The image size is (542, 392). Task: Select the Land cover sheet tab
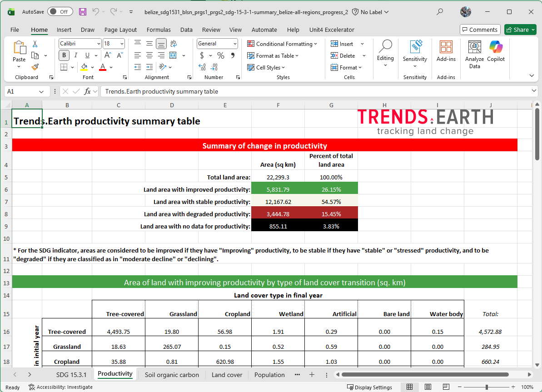coord(227,375)
